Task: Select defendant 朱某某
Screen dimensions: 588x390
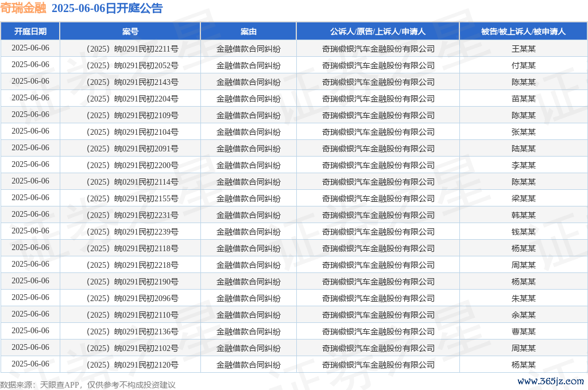Action: coord(524,298)
